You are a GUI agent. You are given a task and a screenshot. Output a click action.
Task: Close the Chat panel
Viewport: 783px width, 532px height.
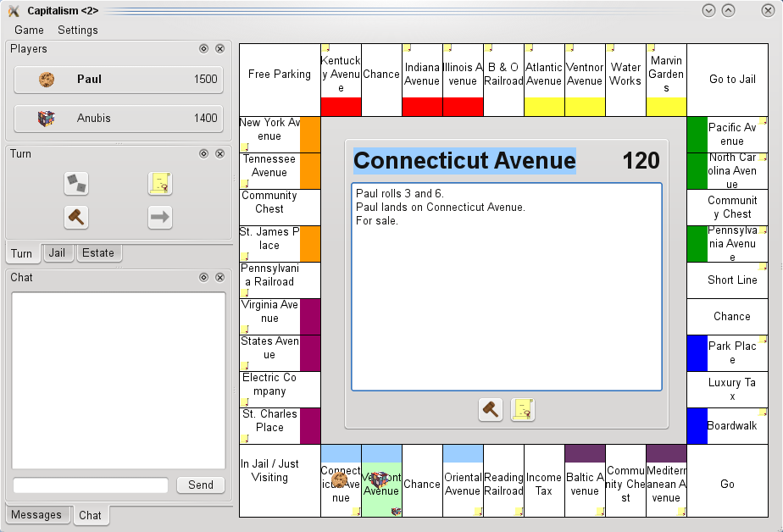[x=219, y=278]
